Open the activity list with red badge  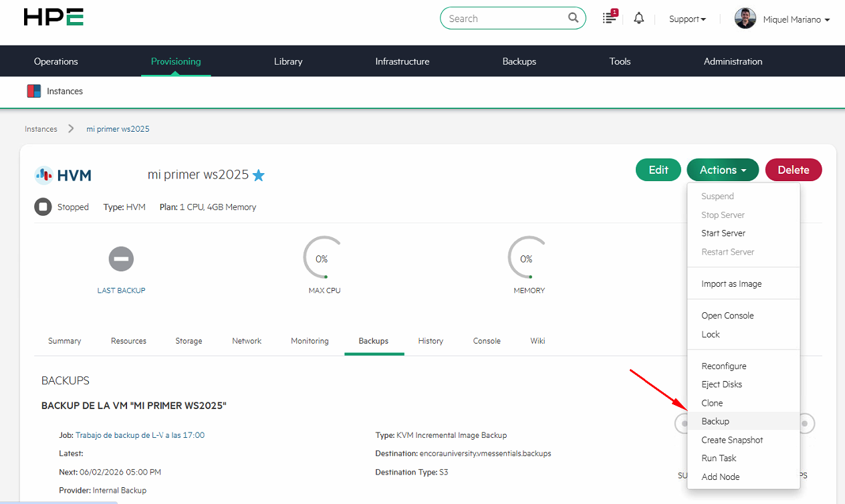point(609,18)
